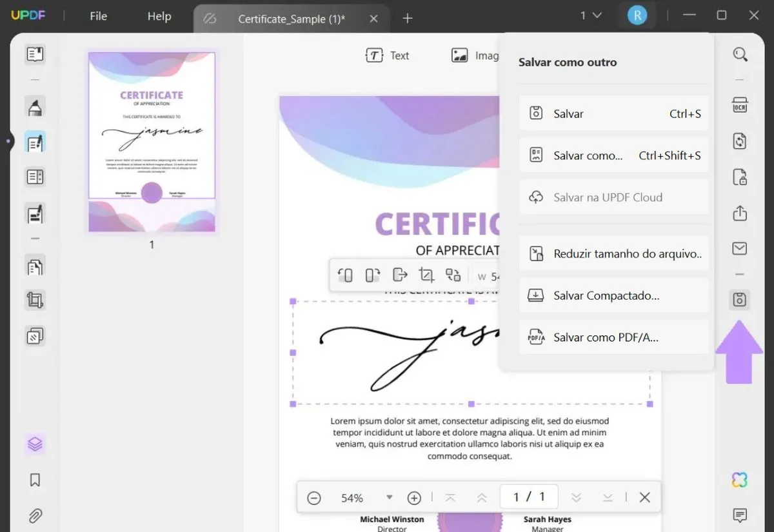This screenshot has height=532, width=774.
Task: Select the Certificate_Sample document tab
Action: click(x=292, y=19)
